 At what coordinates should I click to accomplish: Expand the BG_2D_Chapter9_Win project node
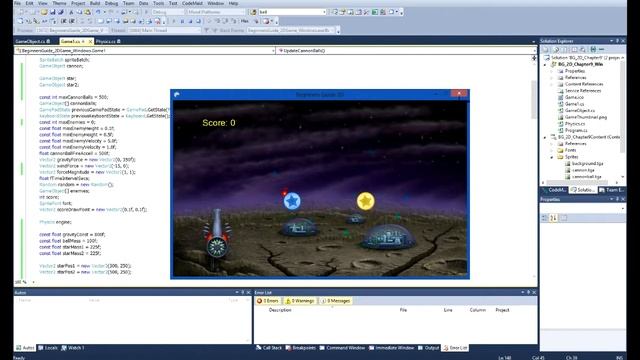point(545,64)
